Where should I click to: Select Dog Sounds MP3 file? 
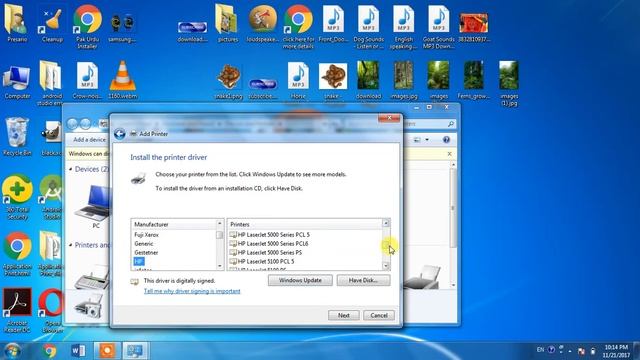pyautogui.click(x=369, y=27)
